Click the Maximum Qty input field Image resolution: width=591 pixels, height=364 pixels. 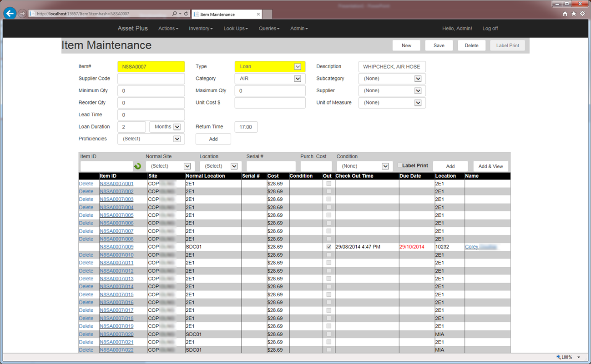270,90
